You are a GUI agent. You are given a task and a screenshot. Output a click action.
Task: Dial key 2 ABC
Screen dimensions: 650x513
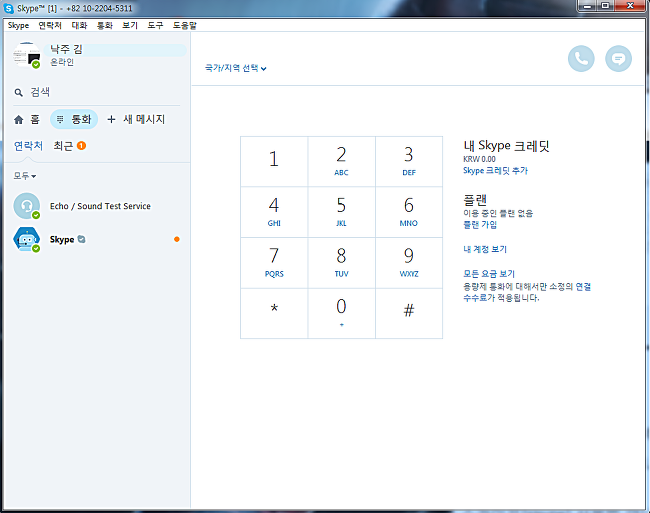[x=342, y=162]
